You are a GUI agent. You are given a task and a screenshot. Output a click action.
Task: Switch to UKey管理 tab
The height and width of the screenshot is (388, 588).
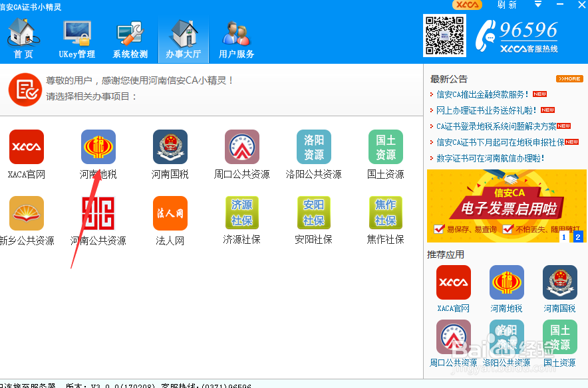[x=77, y=39]
